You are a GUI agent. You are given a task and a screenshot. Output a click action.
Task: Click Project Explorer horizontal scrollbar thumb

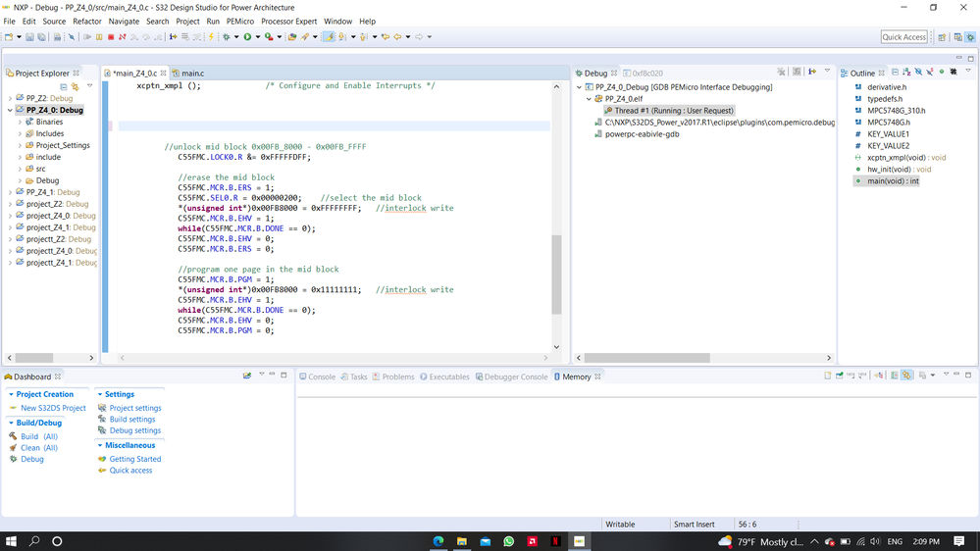[33, 358]
